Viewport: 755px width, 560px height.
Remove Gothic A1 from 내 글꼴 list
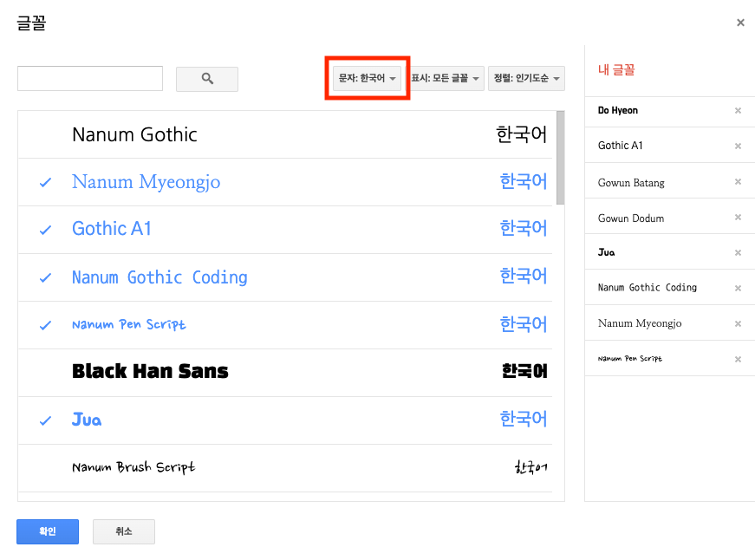pos(738,146)
